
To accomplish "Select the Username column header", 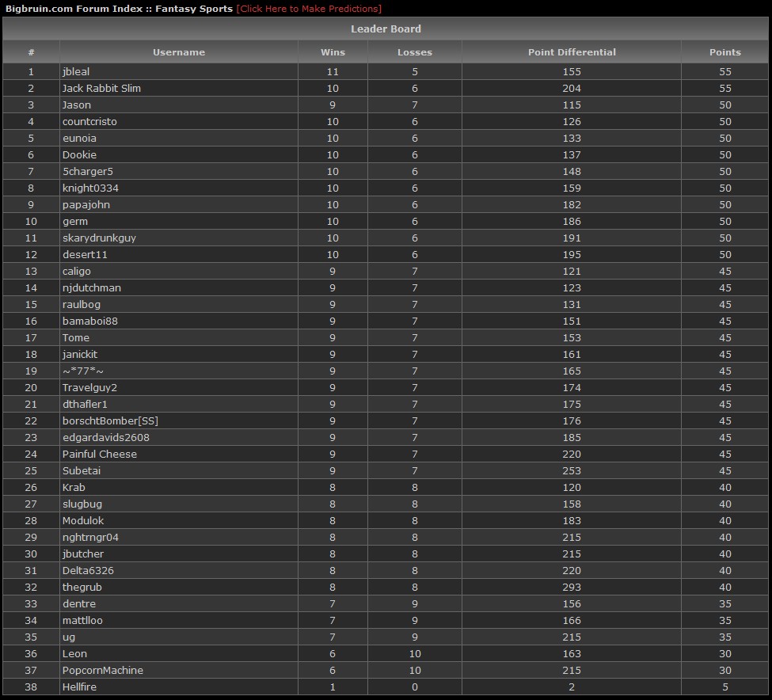I will [x=179, y=52].
